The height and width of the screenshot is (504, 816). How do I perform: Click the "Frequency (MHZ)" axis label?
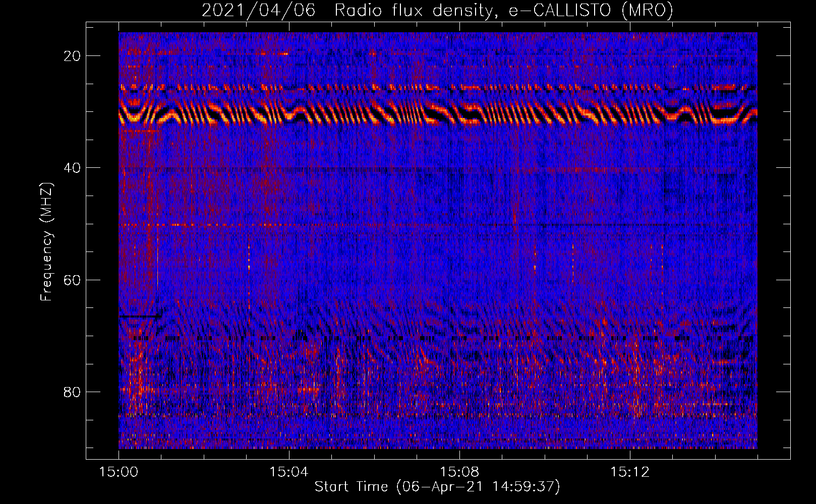[46, 242]
